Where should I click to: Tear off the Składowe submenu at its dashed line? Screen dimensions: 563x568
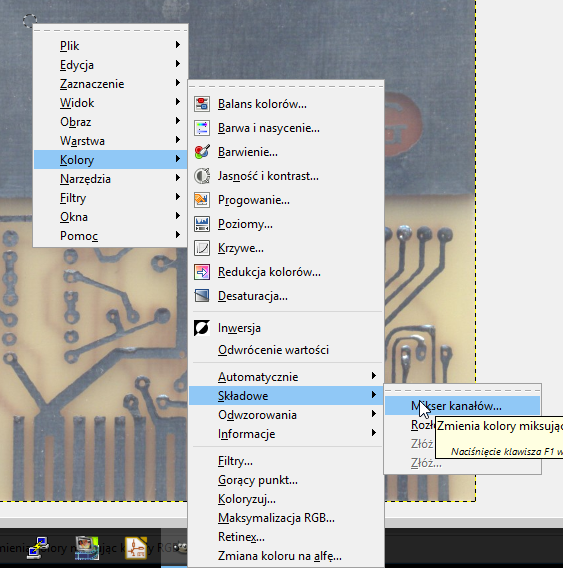pos(462,390)
